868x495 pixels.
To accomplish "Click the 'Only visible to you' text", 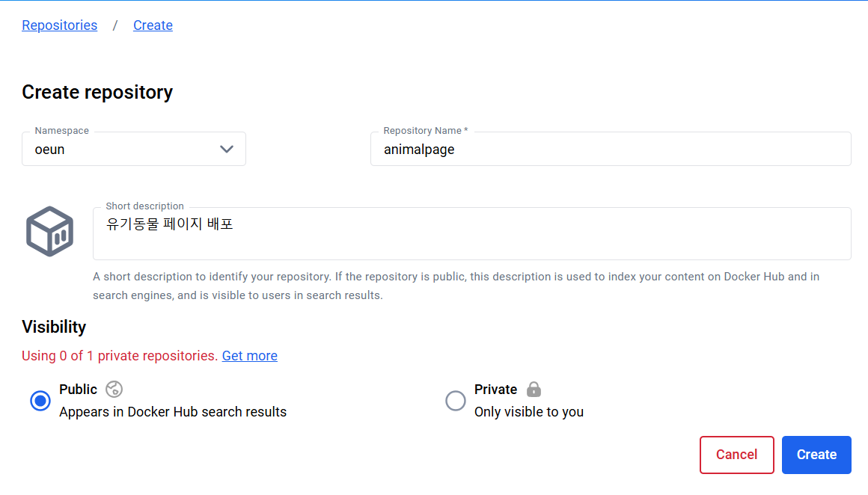I will (529, 412).
